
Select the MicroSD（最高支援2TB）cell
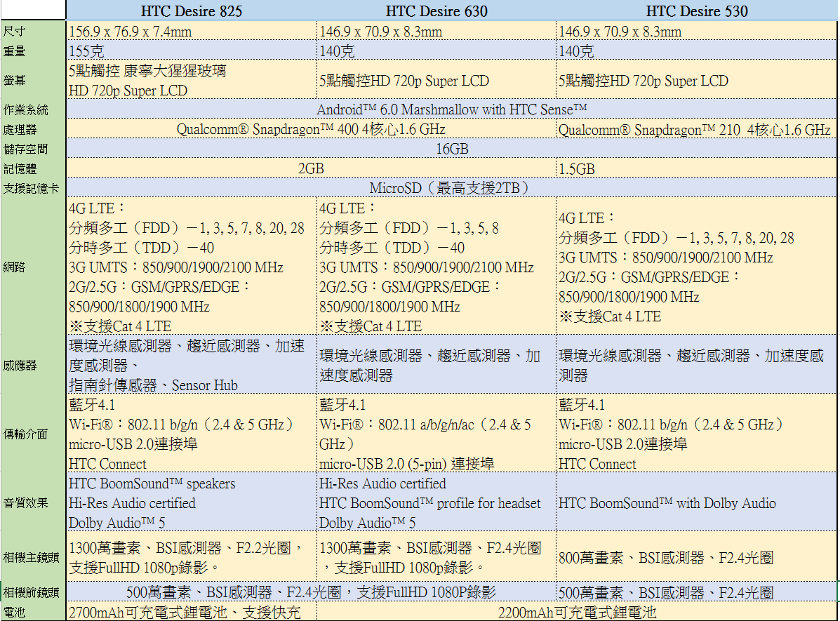pyautogui.click(x=452, y=188)
